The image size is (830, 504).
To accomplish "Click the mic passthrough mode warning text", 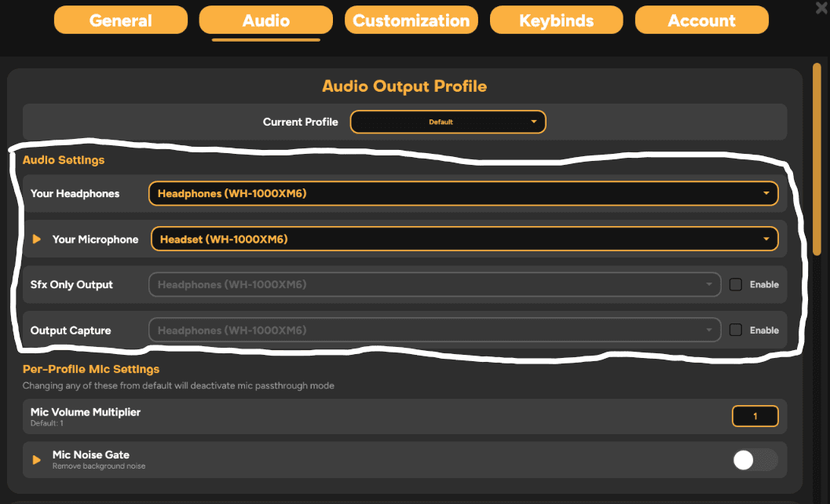I will (178, 385).
